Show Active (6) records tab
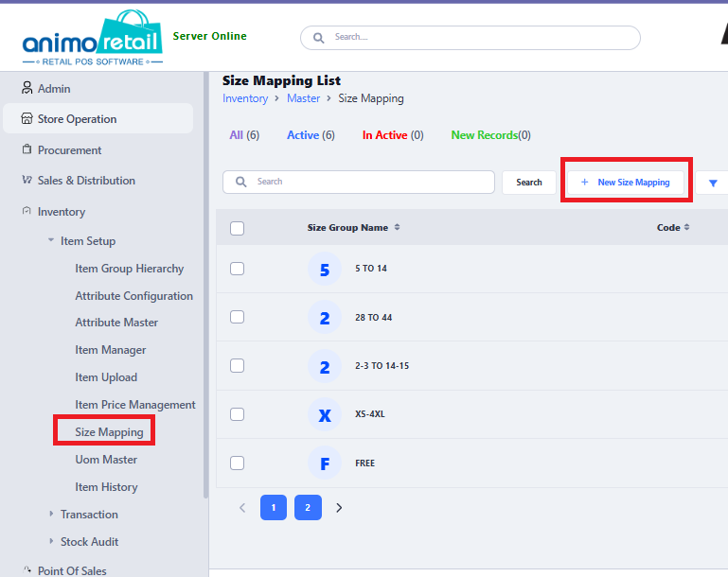Viewport: 728px width, 577px height. coord(311,135)
